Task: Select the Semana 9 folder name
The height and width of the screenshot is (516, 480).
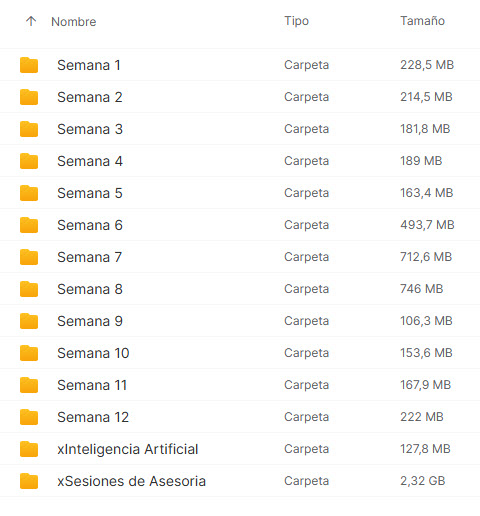Action: point(90,321)
